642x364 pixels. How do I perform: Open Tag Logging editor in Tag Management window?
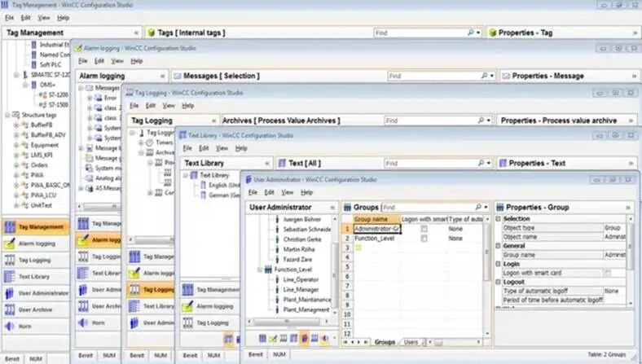[36, 260]
